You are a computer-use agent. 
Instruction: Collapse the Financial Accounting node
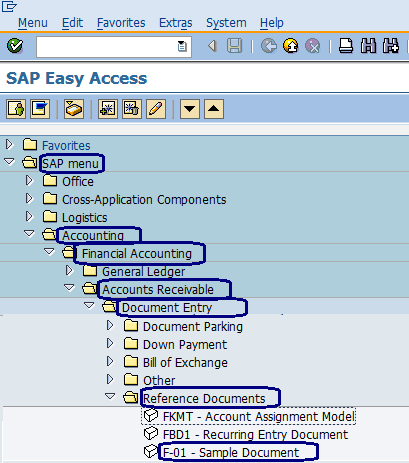point(49,252)
